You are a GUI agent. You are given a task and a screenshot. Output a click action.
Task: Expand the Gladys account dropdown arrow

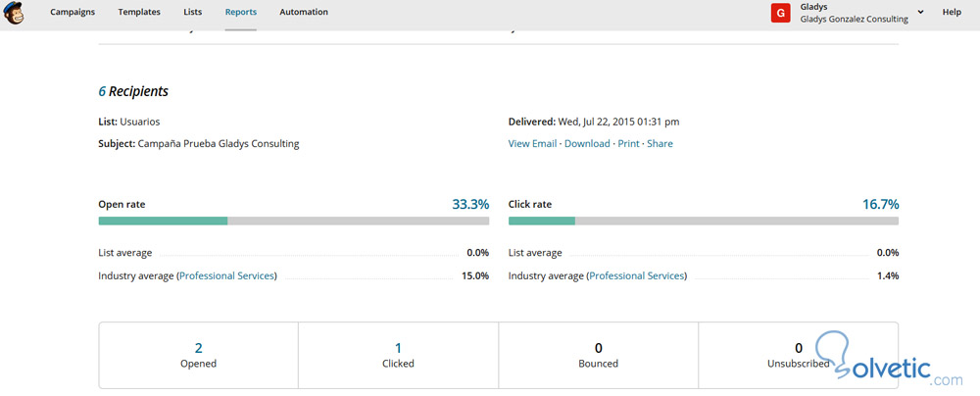[920, 12]
